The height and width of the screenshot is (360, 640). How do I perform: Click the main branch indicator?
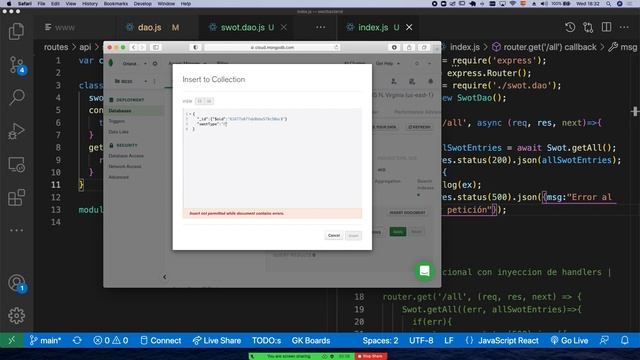click(x=45, y=340)
